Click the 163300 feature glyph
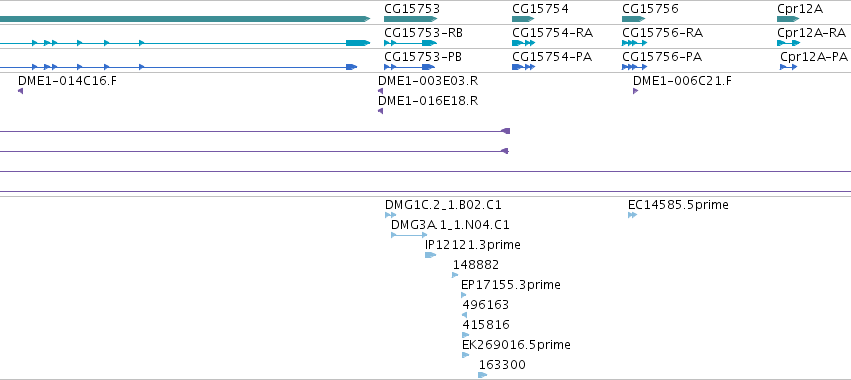This screenshot has height=380, width=851. coord(482,375)
